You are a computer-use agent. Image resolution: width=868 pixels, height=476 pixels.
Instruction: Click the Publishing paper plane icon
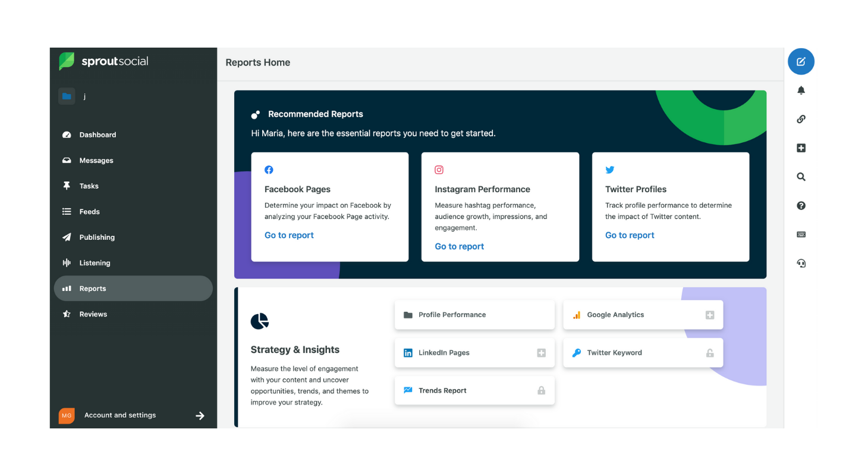pos(67,237)
